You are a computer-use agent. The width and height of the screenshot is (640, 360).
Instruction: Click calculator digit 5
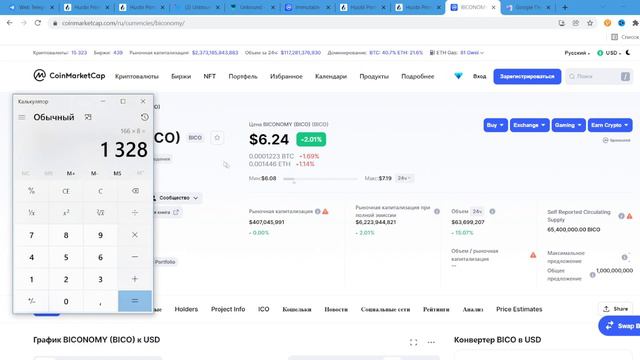point(66,257)
